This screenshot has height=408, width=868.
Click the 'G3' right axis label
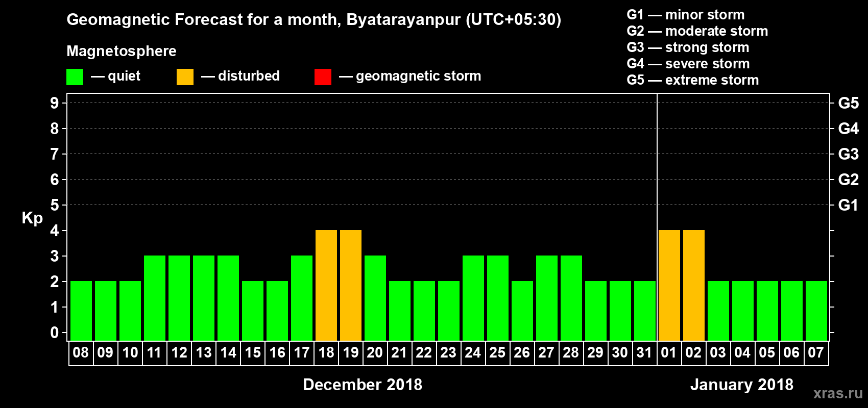(x=849, y=154)
